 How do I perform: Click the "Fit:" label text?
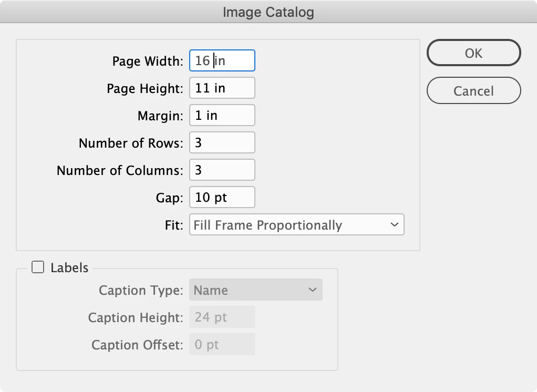click(174, 225)
